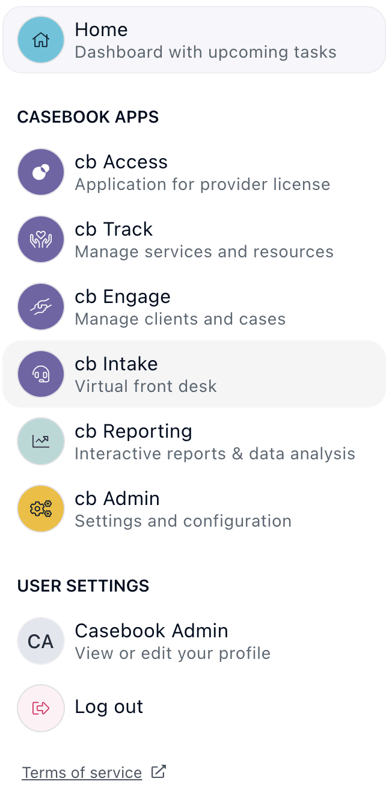Follow the Terms of service link

tap(82, 772)
